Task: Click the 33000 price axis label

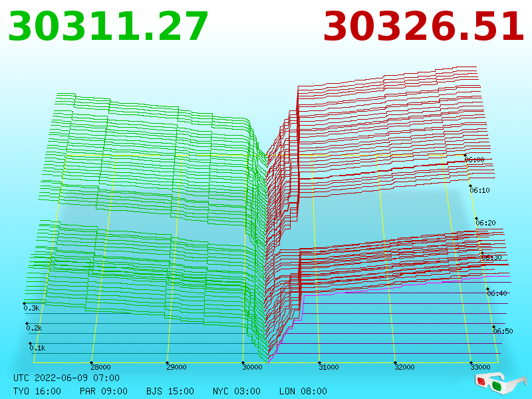Action: pos(480,367)
